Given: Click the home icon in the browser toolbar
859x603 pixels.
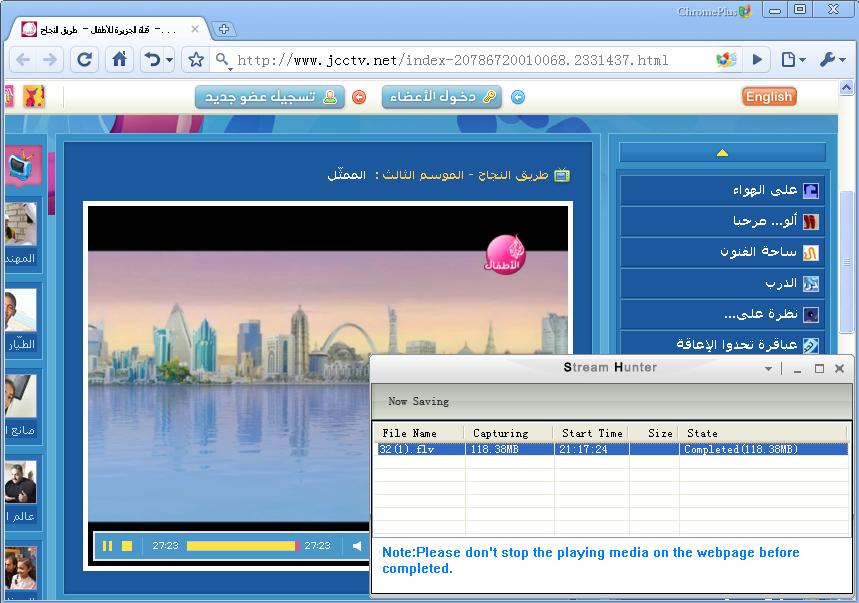Looking at the screenshot, I should [117, 60].
